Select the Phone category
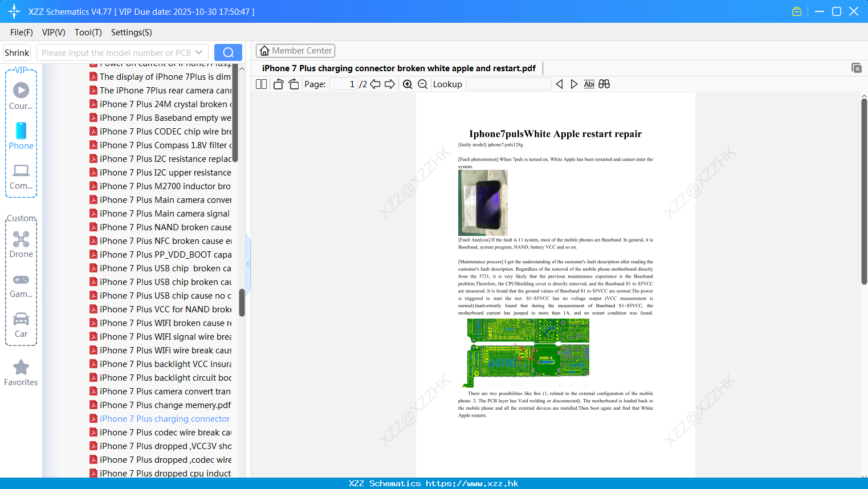The image size is (868, 489). tap(21, 136)
